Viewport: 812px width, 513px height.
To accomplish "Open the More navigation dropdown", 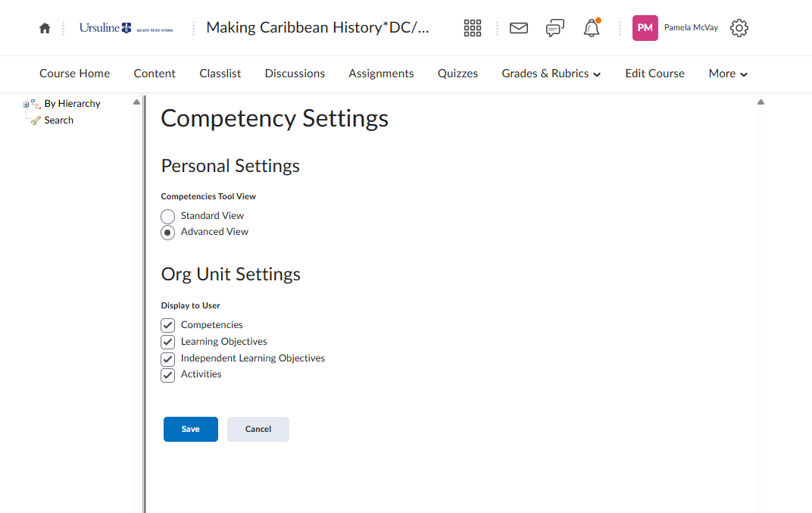I will (728, 74).
